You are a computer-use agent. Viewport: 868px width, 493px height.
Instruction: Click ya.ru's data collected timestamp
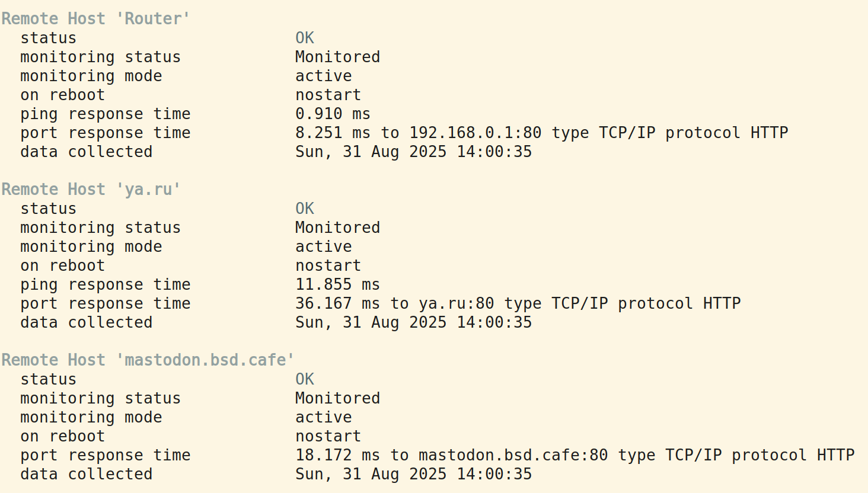pos(413,322)
